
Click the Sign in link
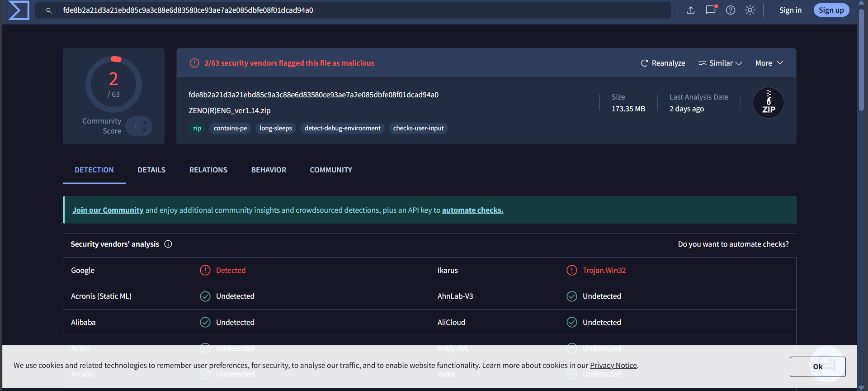coord(790,10)
